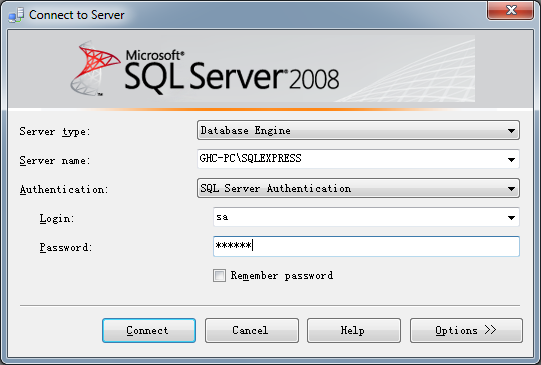Screen dimensions: 541x365
Task: Click the Remember password label text
Action: point(282,275)
